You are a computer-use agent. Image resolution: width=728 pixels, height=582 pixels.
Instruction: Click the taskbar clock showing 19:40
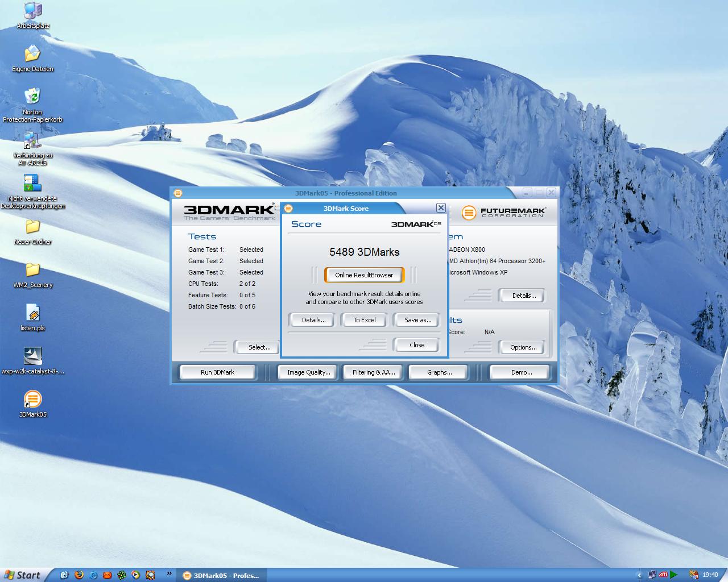(710, 575)
